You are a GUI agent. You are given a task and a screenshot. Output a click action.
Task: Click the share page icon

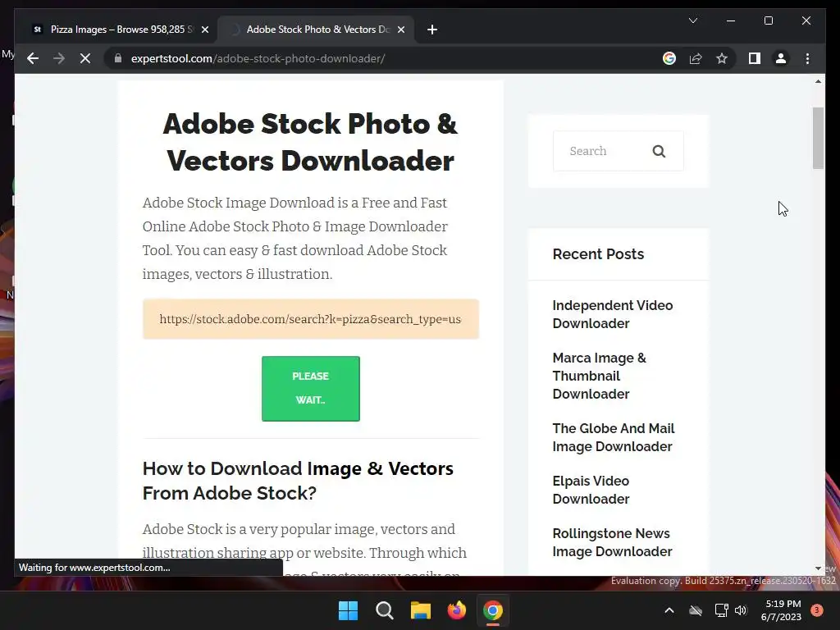pos(696,58)
